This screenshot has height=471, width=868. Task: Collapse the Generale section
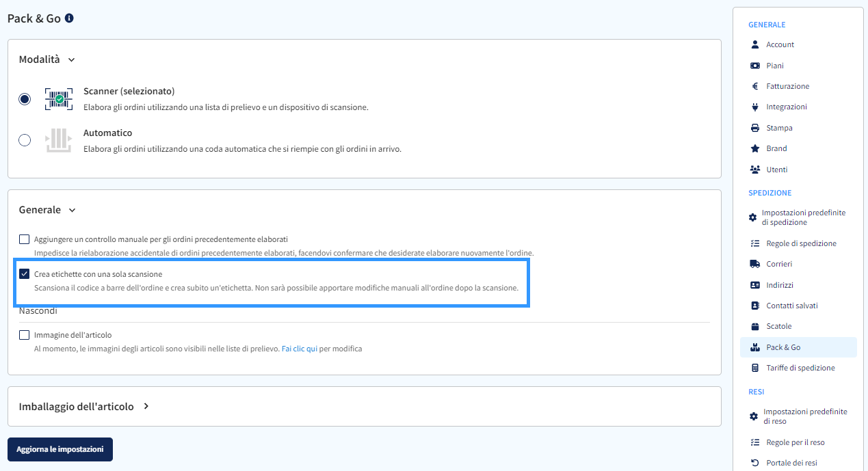(73, 210)
